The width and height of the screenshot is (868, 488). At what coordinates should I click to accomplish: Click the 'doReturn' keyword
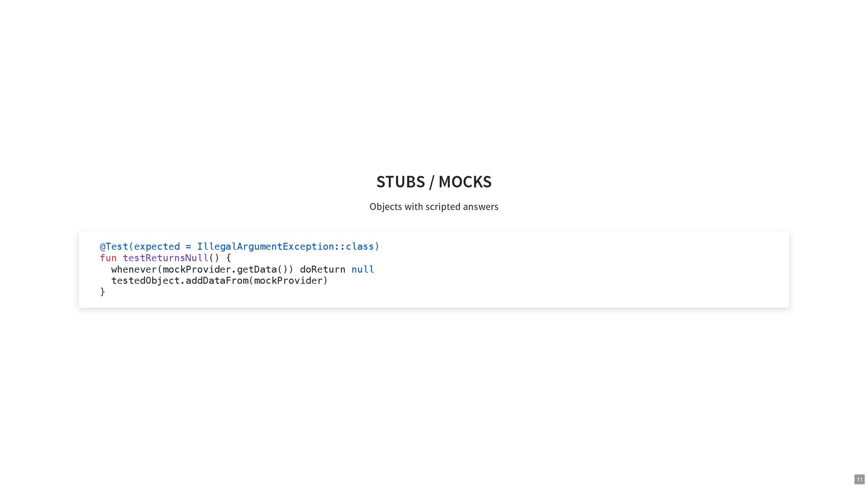click(322, 269)
